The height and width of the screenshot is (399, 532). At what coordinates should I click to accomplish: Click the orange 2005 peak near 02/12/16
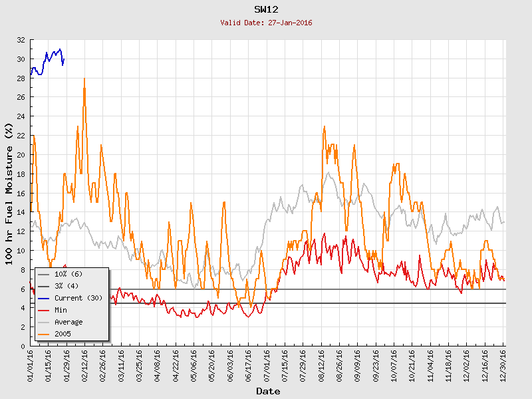pos(84,79)
